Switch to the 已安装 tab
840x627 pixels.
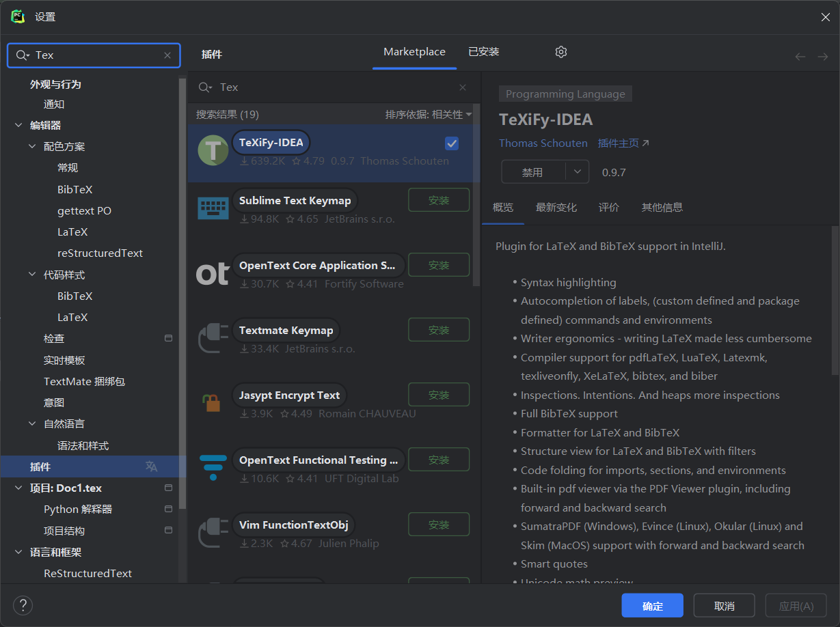coord(484,52)
